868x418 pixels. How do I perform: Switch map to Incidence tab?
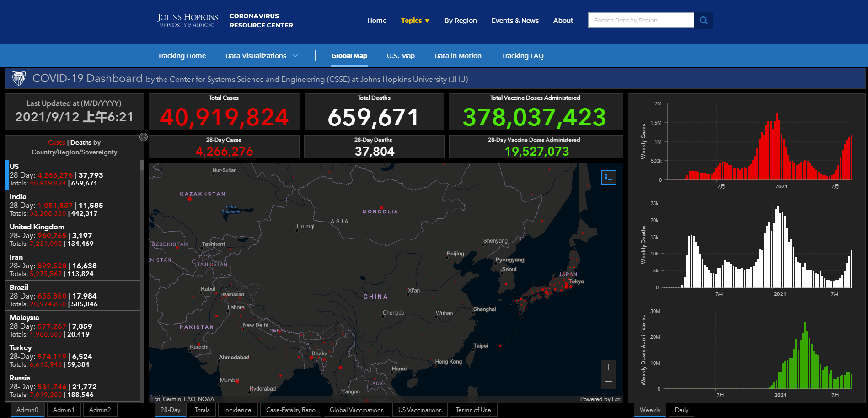238,410
